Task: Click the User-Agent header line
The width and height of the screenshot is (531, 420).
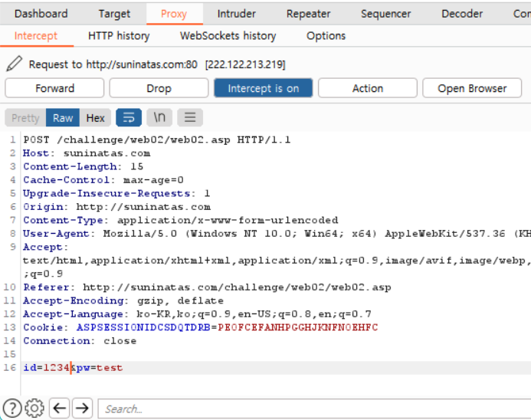Action: tap(277, 234)
